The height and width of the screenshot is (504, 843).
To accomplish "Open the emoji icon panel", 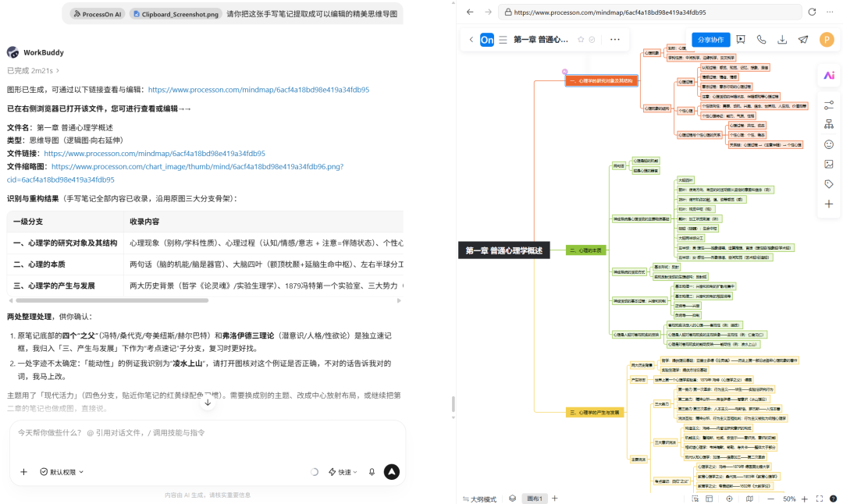I will pyautogui.click(x=829, y=144).
